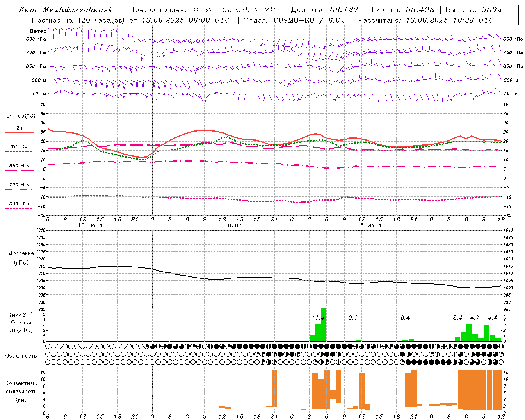Click the 15 июня date label

[x=369, y=226]
